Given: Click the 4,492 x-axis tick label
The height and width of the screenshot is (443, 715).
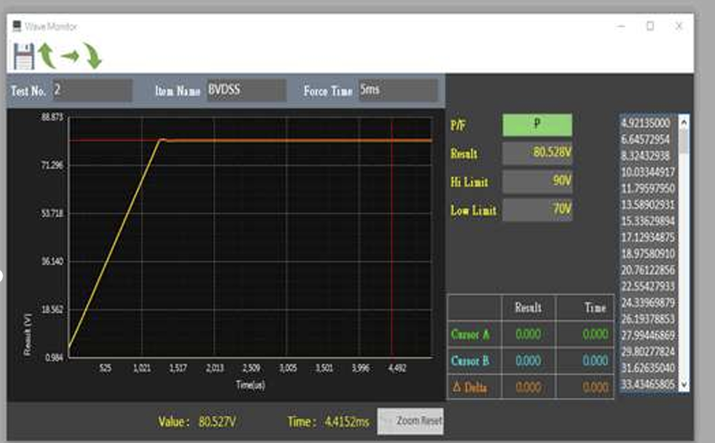Looking at the screenshot, I should pyautogui.click(x=397, y=368).
